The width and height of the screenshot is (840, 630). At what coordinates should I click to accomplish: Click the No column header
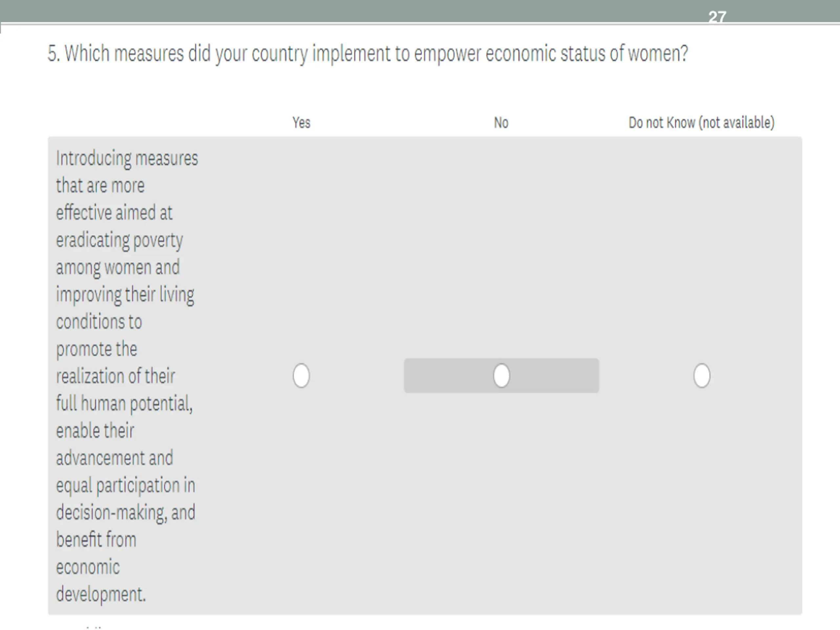501,123
